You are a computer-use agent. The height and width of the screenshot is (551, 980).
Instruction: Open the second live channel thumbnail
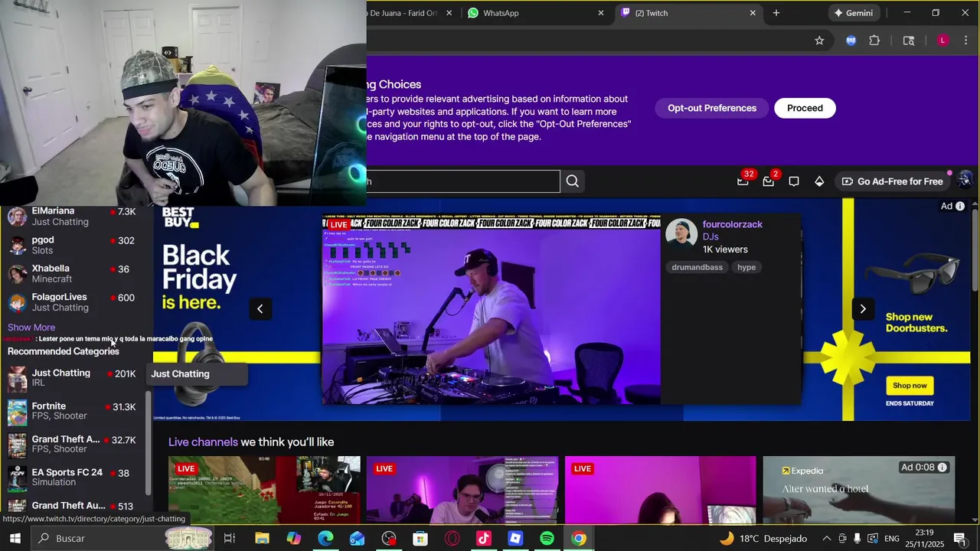click(x=462, y=490)
